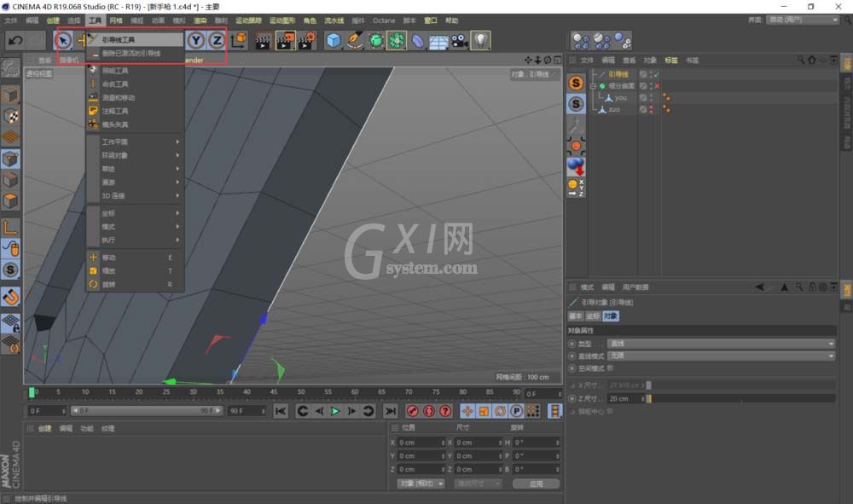Click the object manager home icon

[812, 60]
